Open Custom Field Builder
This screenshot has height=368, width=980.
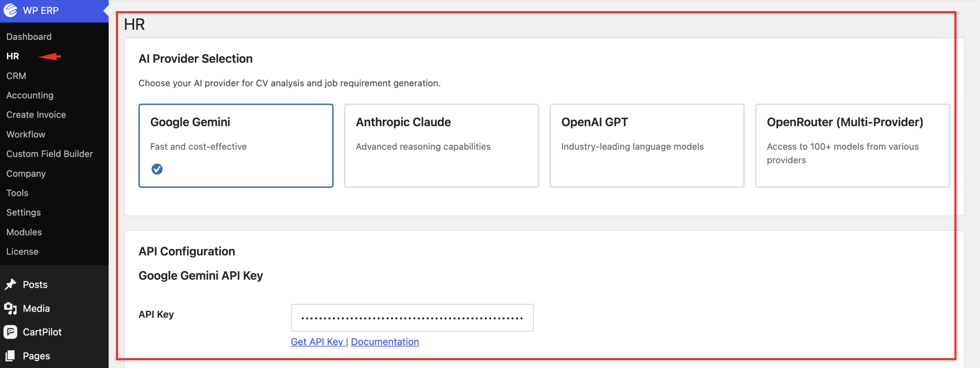pyautogui.click(x=49, y=154)
